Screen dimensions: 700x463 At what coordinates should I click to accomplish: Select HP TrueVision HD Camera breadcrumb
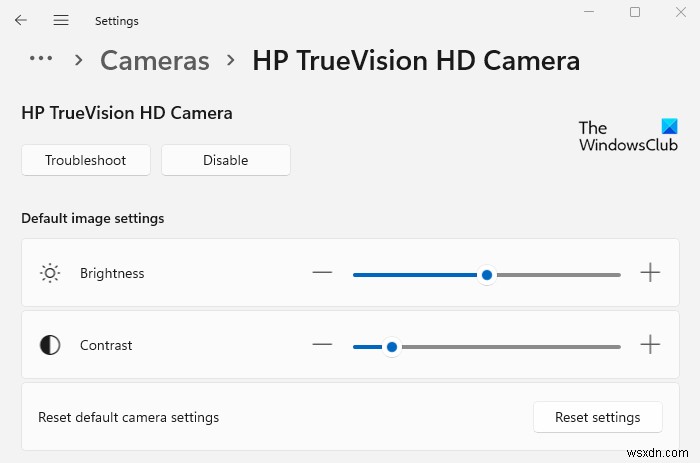click(416, 60)
